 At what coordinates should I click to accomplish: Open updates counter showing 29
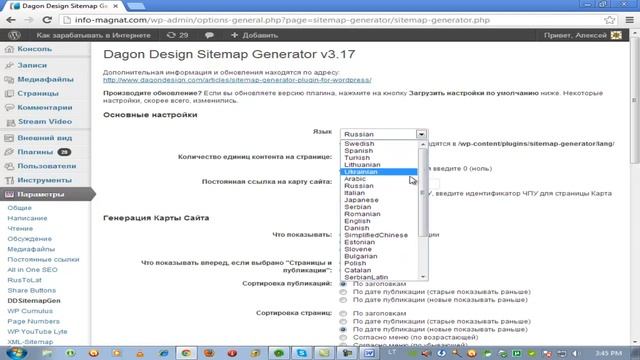coord(178,35)
